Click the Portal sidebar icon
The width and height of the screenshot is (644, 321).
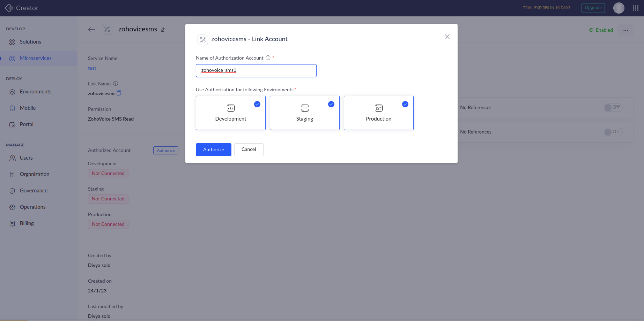[12, 125]
